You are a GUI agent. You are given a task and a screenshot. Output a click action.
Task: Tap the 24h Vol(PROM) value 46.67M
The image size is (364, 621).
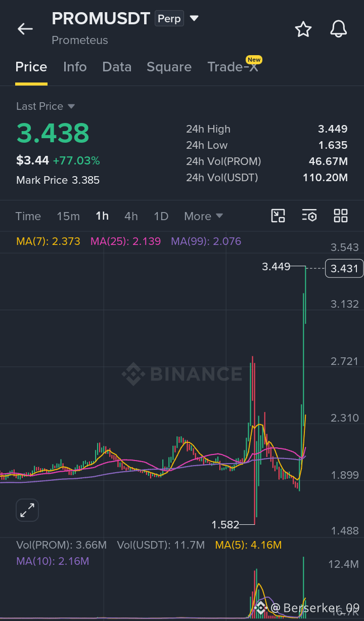(328, 161)
